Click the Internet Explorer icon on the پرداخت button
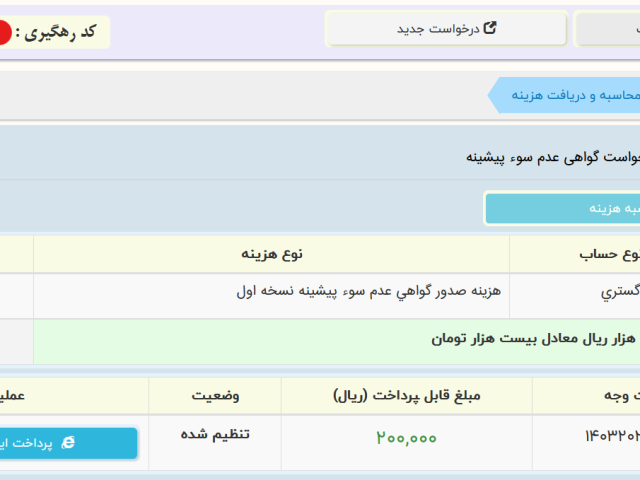The height and width of the screenshot is (480, 640). point(68,442)
